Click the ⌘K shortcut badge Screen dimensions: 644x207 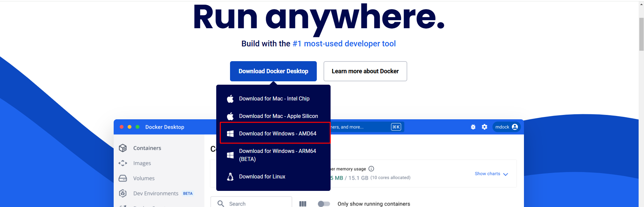point(396,127)
